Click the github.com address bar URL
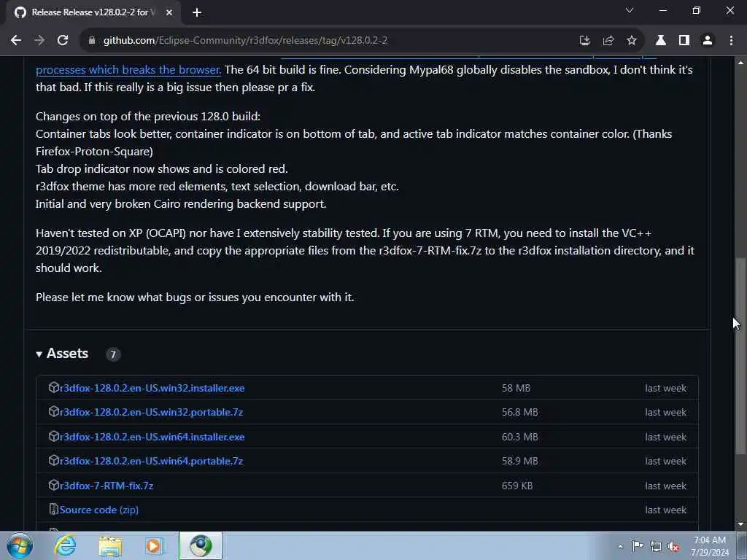 (x=245, y=41)
